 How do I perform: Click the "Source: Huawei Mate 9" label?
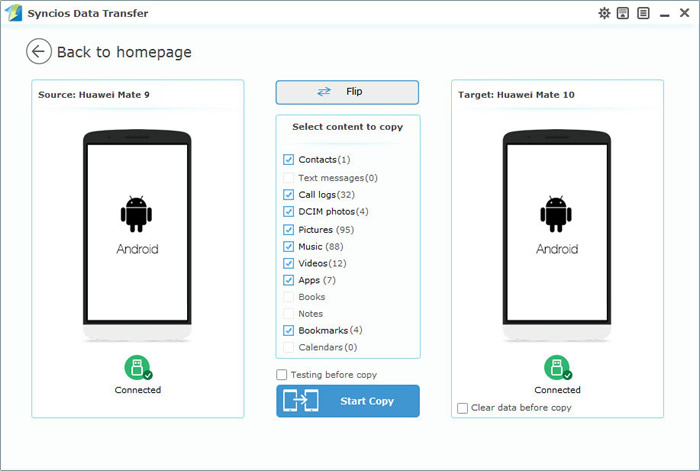(94, 95)
